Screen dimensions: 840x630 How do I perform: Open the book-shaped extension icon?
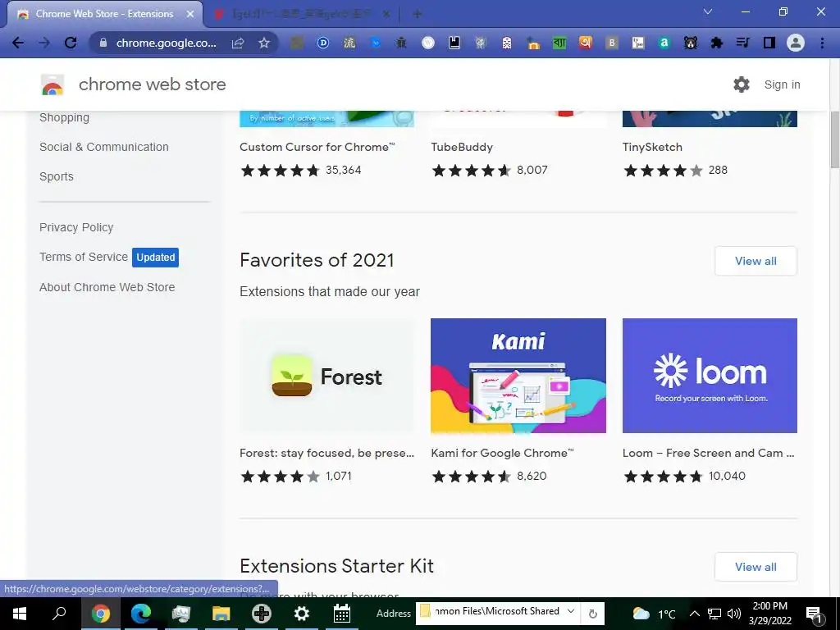click(454, 43)
